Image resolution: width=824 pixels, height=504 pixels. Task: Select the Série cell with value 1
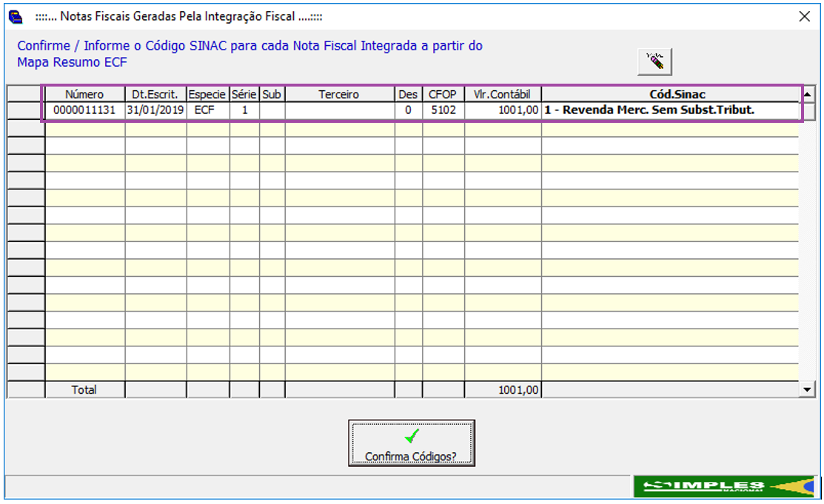tap(244, 110)
